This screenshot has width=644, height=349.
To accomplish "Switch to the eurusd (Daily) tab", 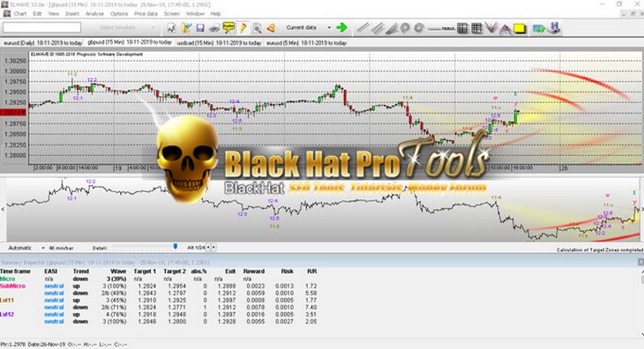I will click(x=43, y=42).
